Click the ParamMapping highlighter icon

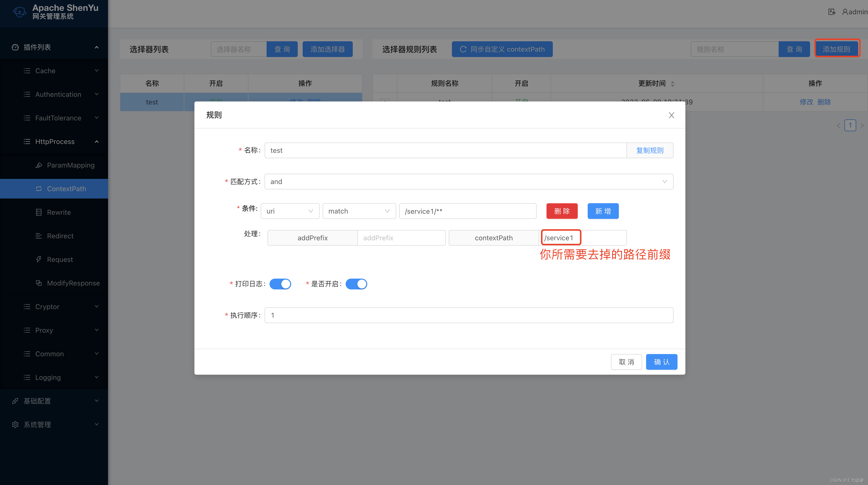[x=39, y=165]
